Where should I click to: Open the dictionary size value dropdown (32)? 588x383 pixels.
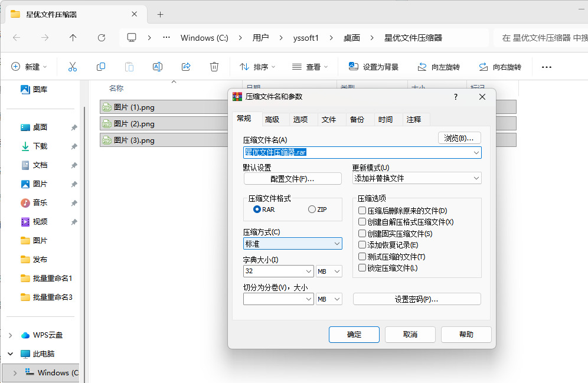pyautogui.click(x=309, y=271)
